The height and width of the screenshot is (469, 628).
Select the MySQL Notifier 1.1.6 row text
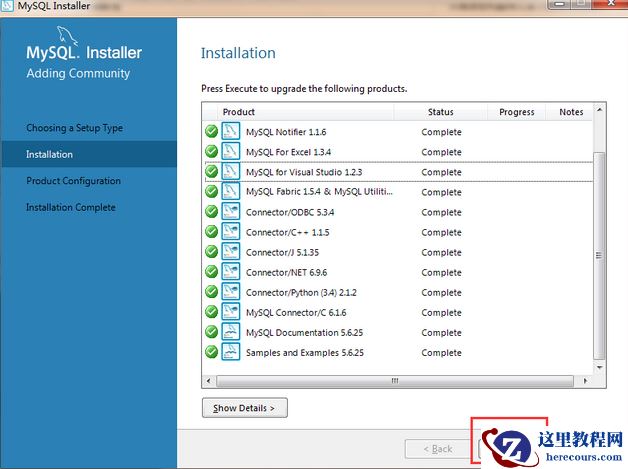coord(286,132)
